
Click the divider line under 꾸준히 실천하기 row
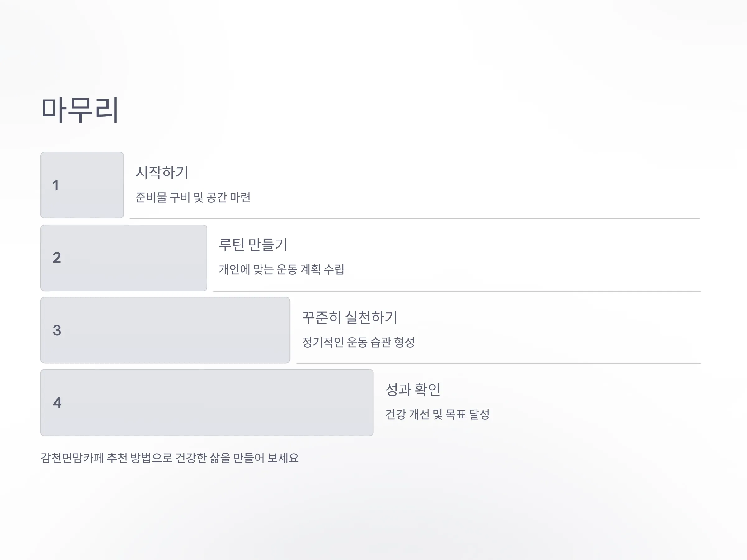pos(498,364)
